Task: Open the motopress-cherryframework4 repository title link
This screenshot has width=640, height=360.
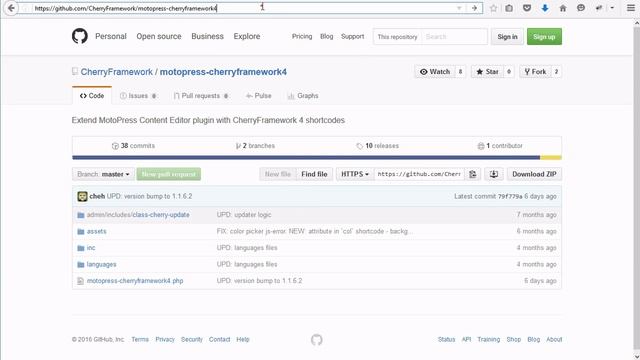Action: coord(223,72)
